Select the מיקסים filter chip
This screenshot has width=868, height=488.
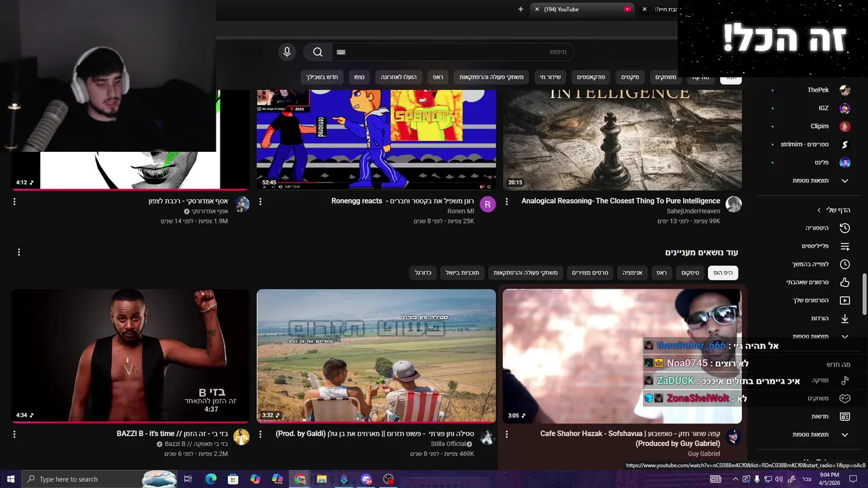(x=631, y=77)
